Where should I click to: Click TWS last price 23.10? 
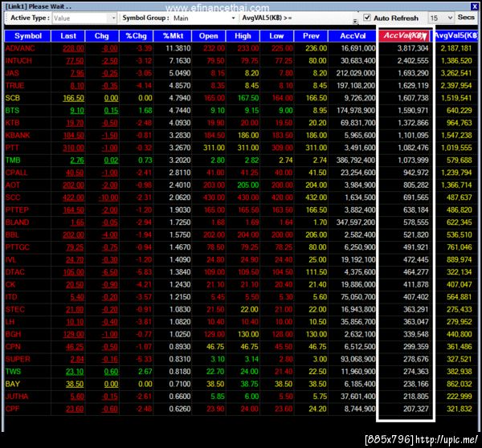tap(75, 372)
